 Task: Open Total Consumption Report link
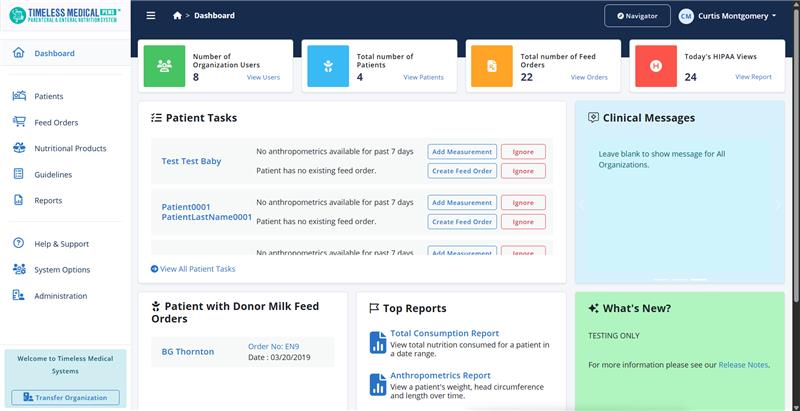click(444, 333)
